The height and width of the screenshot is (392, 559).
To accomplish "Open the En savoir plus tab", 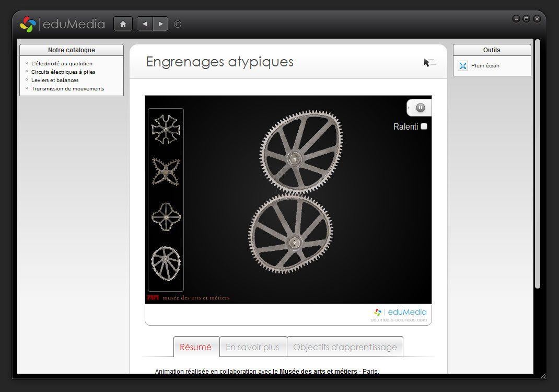I will [x=253, y=347].
